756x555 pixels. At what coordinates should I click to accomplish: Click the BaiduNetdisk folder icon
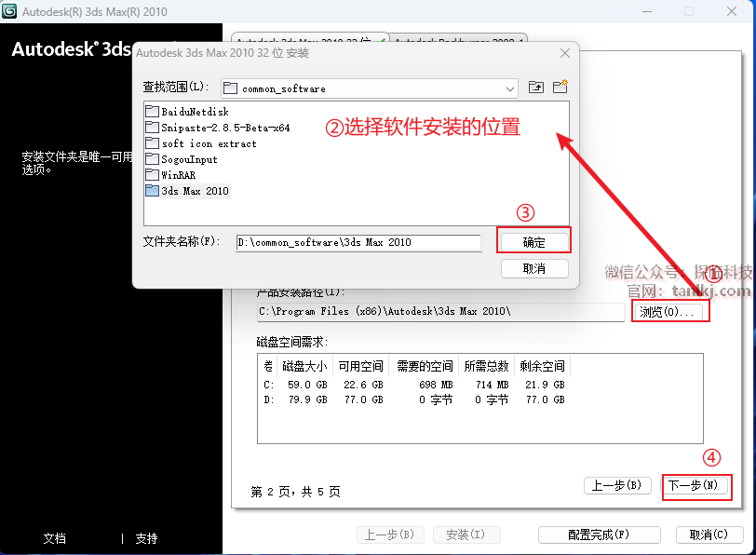tap(153, 112)
